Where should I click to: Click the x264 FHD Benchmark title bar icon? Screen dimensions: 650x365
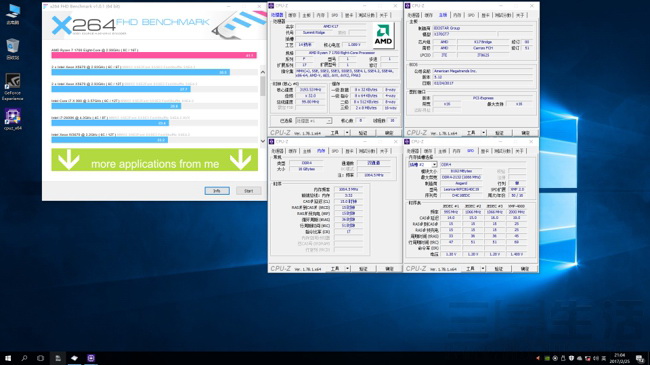[46, 6]
